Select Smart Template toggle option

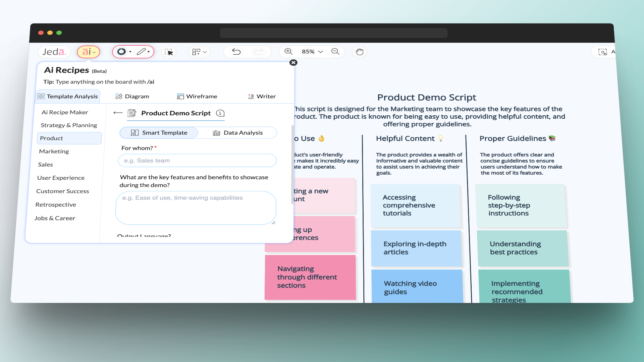tap(158, 132)
